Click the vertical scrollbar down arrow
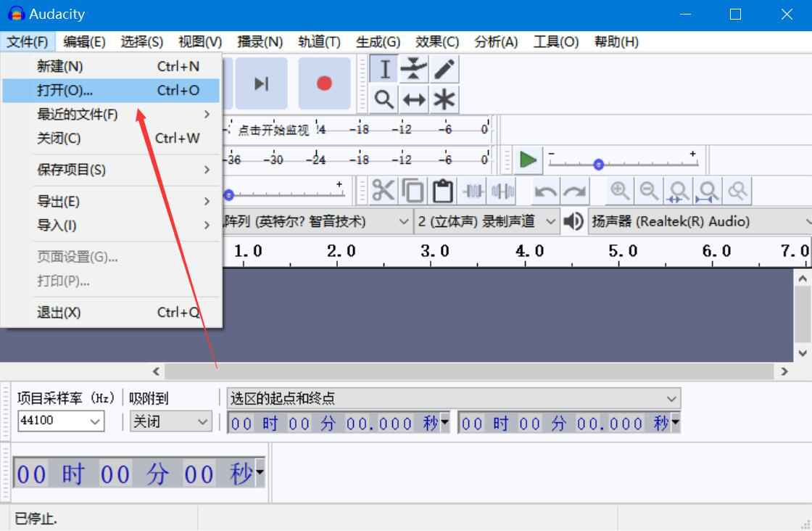The width and height of the screenshot is (812, 531). [x=803, y=353]
